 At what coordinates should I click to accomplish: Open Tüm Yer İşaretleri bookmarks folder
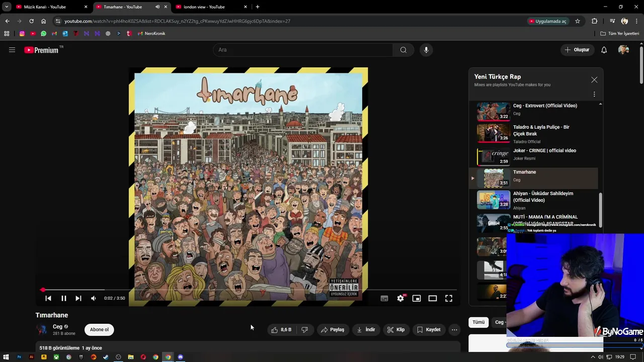click(620, 34)
